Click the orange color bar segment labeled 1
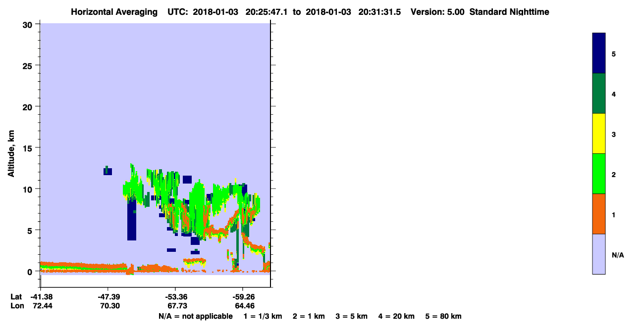Image resolution: width=644 pixels, height=330 pixels. tap(599, 214)
